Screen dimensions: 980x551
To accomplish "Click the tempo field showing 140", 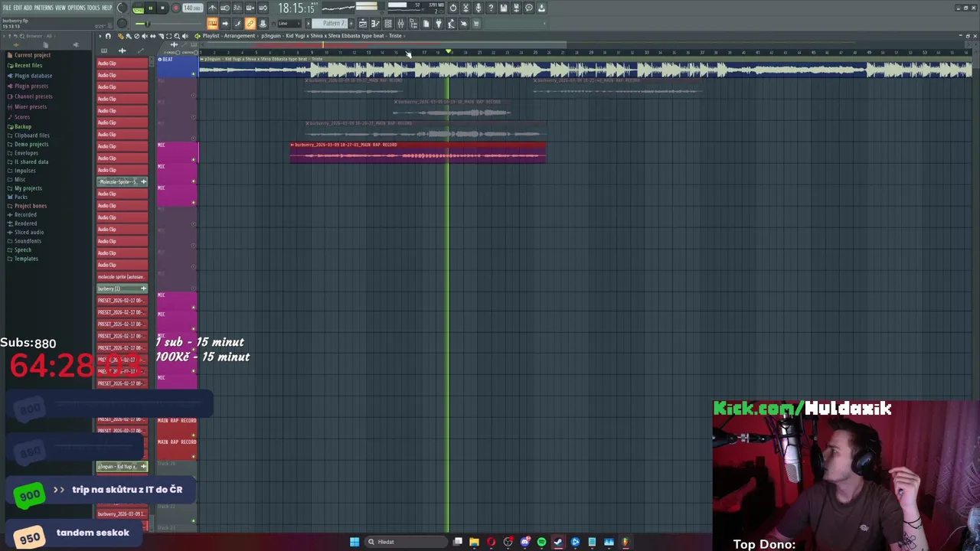I will point(193,8).
